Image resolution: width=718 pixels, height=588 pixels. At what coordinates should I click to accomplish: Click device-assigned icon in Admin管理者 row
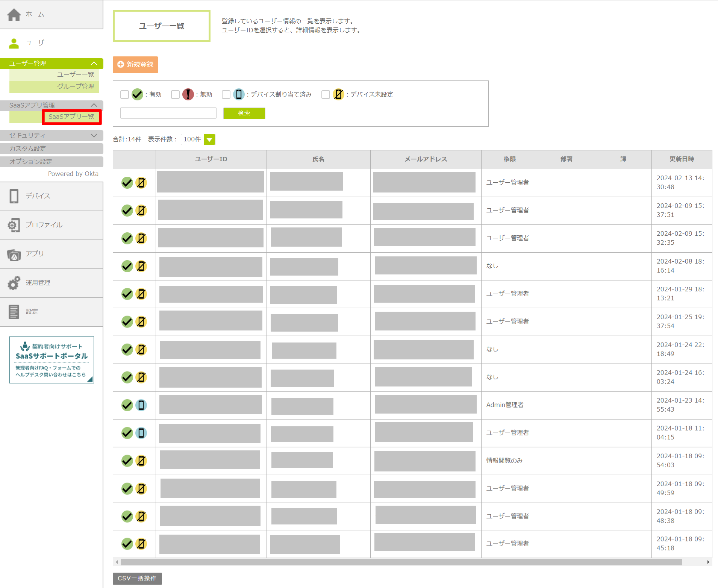coord(141,405)
